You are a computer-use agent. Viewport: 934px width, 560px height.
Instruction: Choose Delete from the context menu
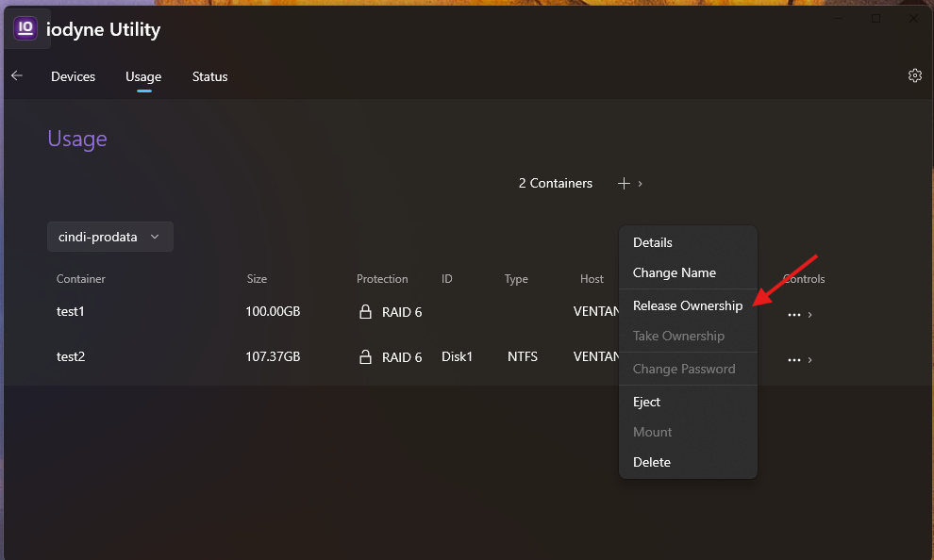click(x=651, y=462)
